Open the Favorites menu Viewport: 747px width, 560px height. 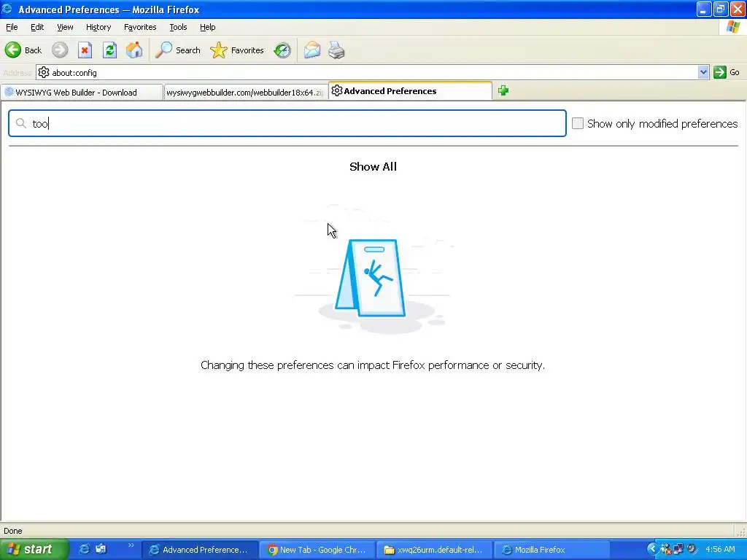coord(140,27)
